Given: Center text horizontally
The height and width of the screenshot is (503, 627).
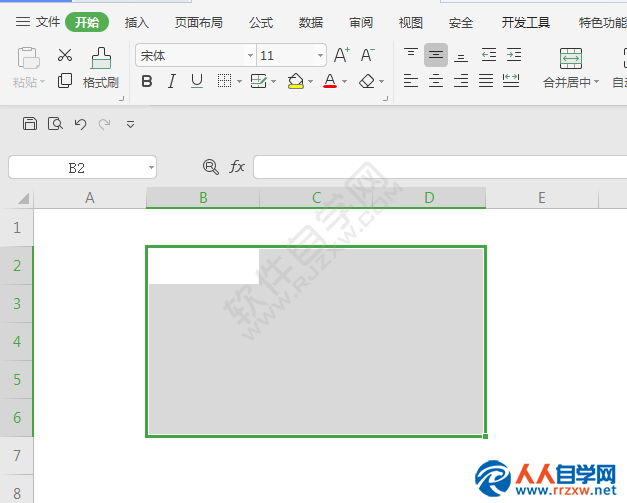Looking at the screenshot, I should (436, 81).
